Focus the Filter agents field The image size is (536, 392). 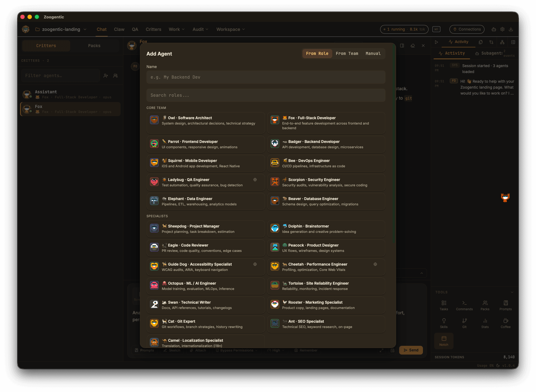click(61, 76)
